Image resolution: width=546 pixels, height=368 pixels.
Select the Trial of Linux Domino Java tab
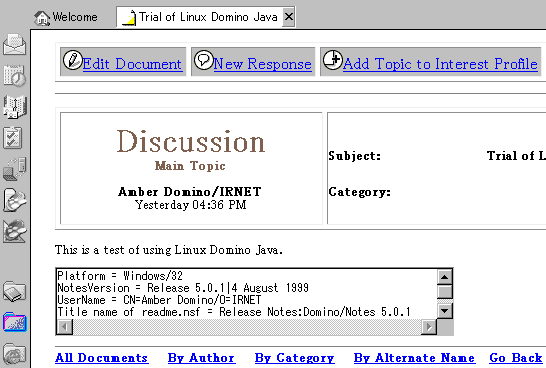tap(206, 17)
